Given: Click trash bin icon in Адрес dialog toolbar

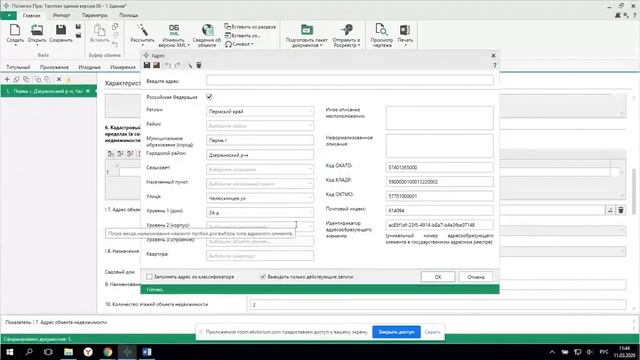Looking at the screenshot, I should tap(199, 65).
